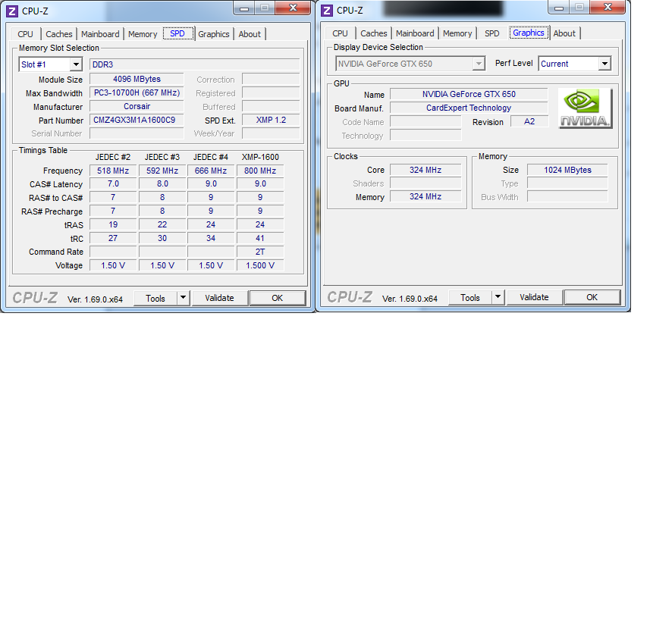
Task: Click Revision value A2
Action: pyautogui.click(x=529, y=121)
